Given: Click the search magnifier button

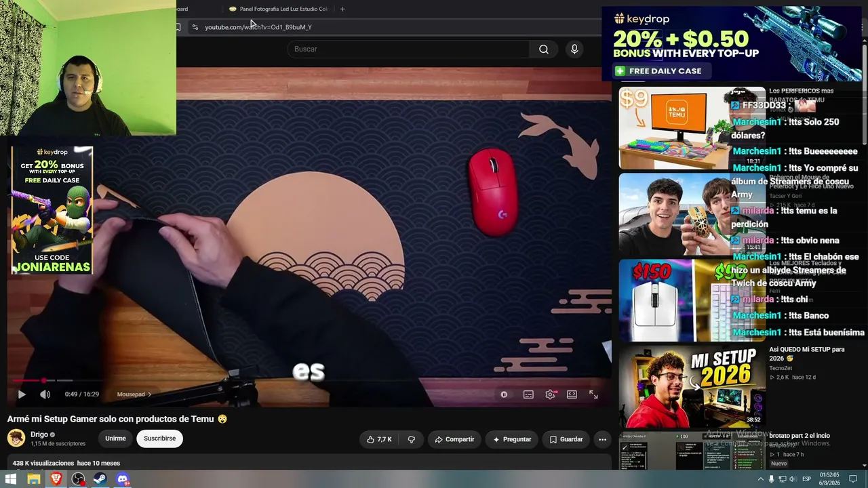Looking at the screenshot, I should tap(544, 49).
